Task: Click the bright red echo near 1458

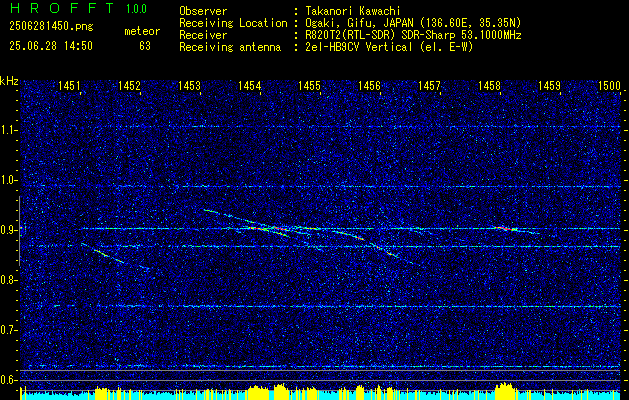Action: [x=506, y=229]
